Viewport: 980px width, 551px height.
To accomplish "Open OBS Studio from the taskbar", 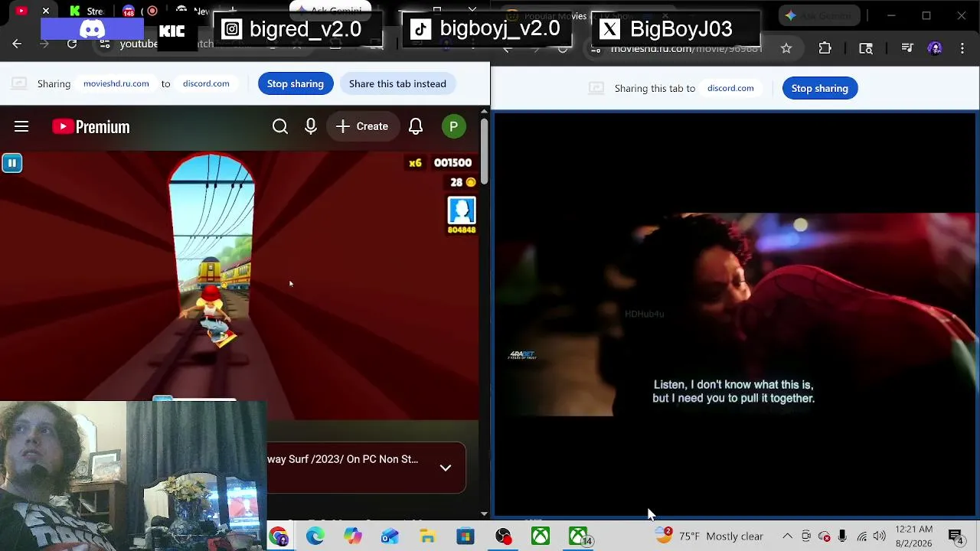I will (503, 536).
